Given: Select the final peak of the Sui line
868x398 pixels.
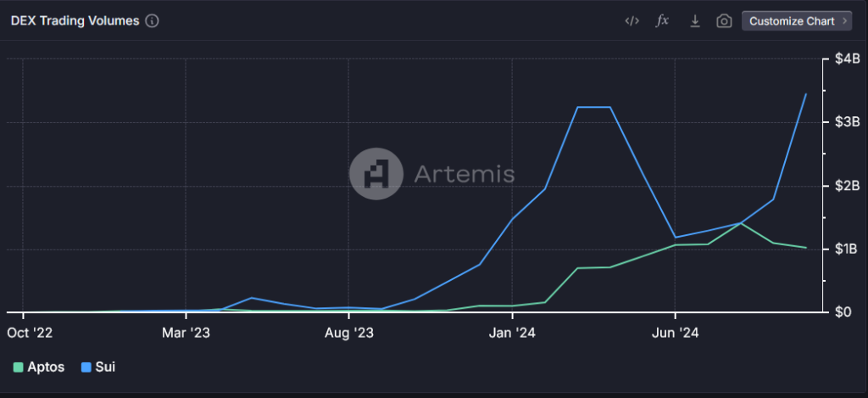Looking at the screenshot, I should [805, 94].
